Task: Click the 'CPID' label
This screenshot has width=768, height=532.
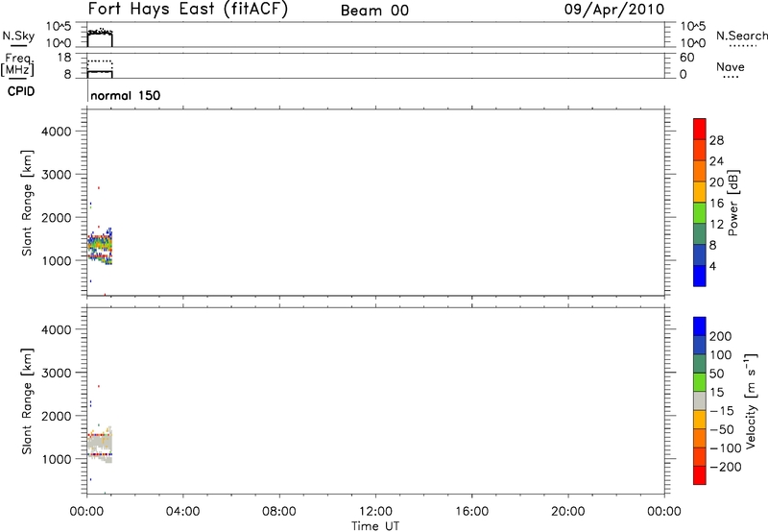Action: pyautogui.click(x=21, y=91)
